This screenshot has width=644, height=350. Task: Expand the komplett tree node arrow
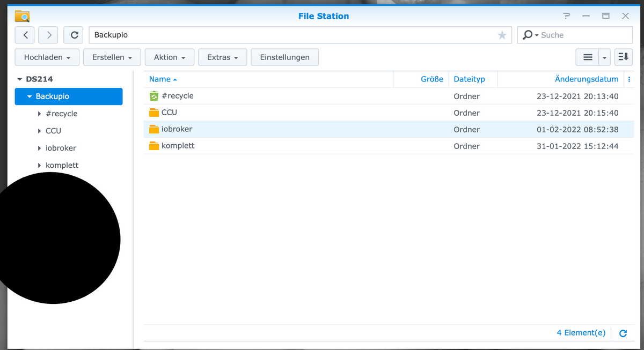[x=40, y=166]
